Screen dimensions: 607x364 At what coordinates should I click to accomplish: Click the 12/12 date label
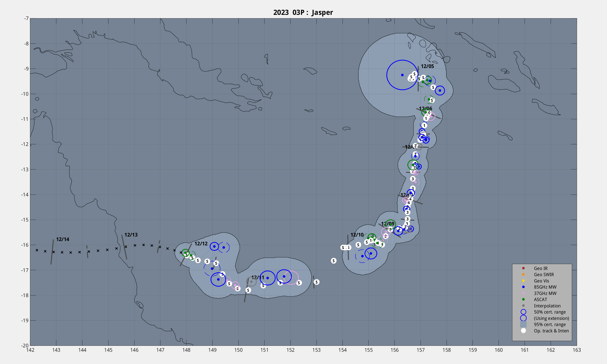[x=201, y=244]
